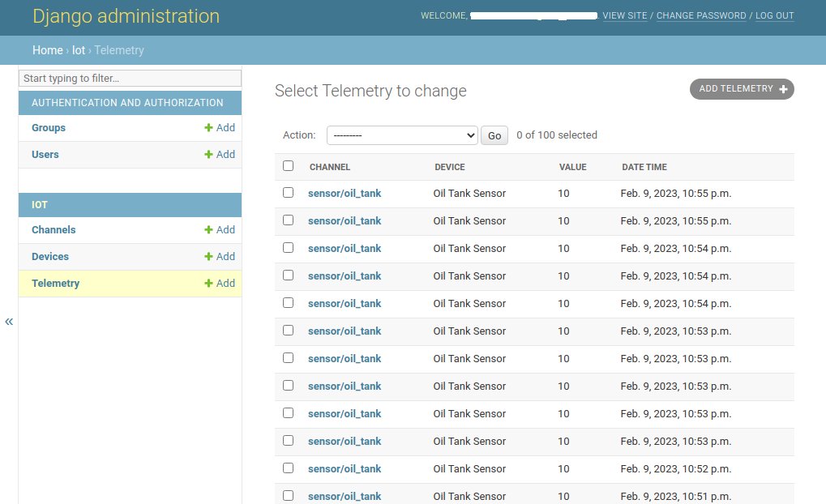This screenshot has height=504, width=826.
Task: Open sensor/oil_tank entry dated 10:52 p.m.
Action: pos(345,468)
